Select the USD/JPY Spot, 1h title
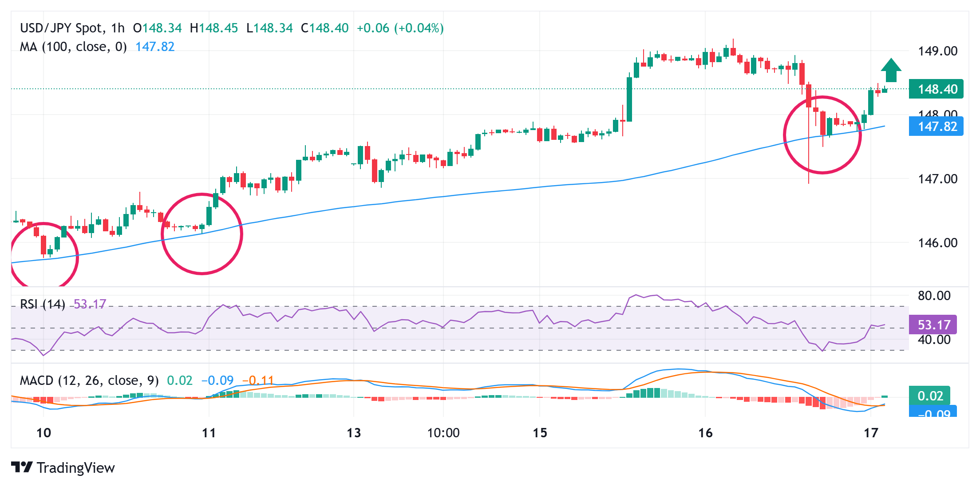The height and width of the screenshot is (487, 980). point(72,28)
